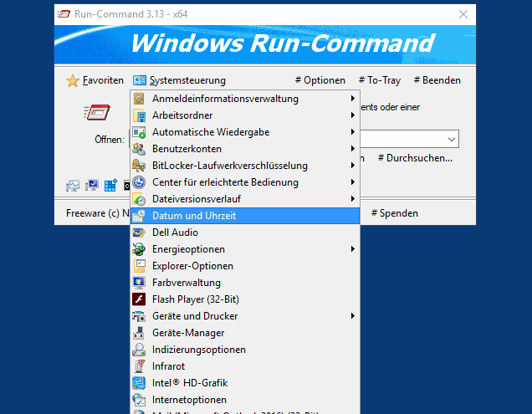532x414 pixels.
Task: Click the Systemsteuerung control panel icon
Action: point(140,80)
